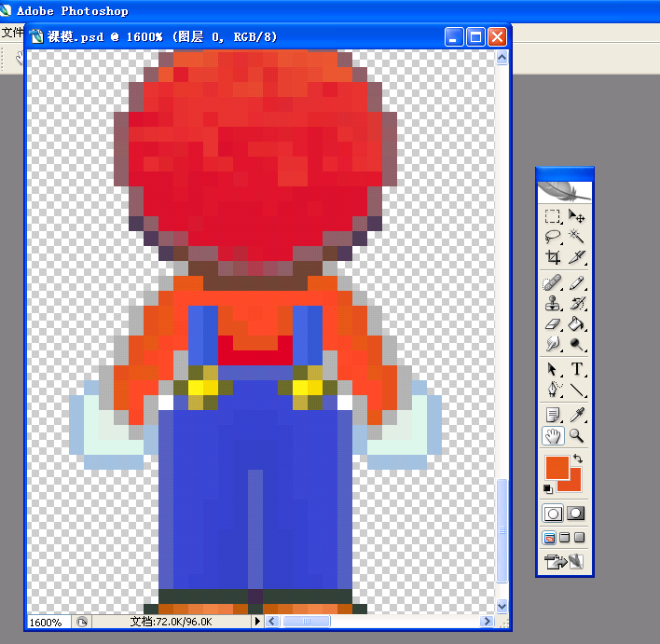Select the Healing Brush tool
This screenshot has width=660, height=644.
click(x=552, y=282)
